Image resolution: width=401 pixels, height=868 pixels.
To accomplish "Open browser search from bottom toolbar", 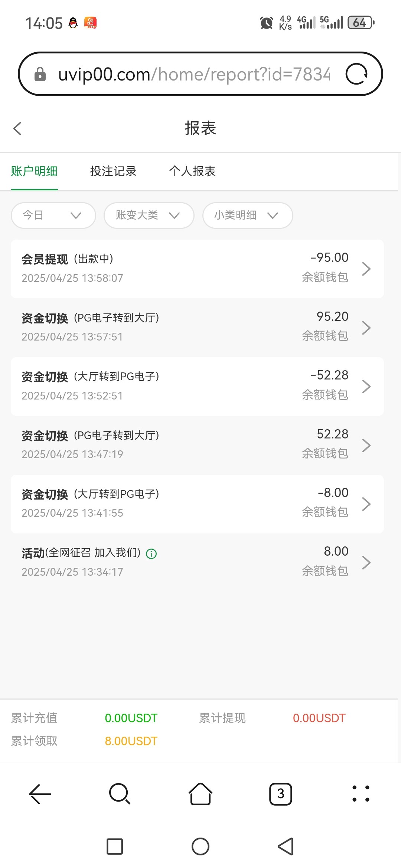I will pos(120,794).
